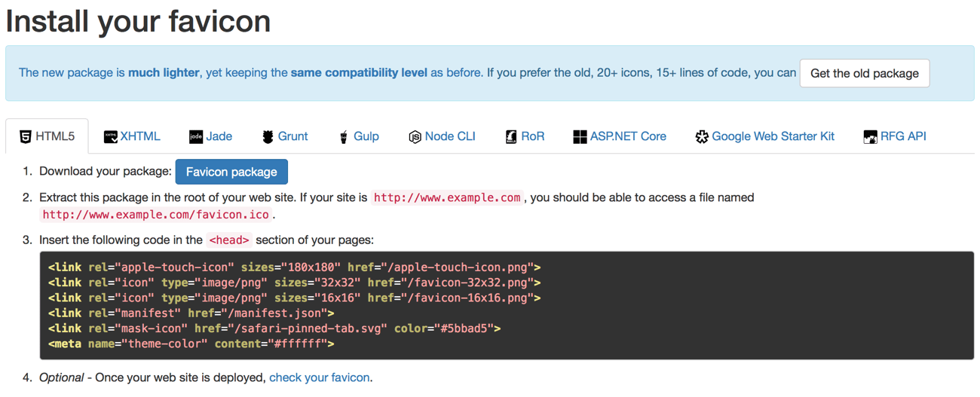Click the Google Web Starter Kit icon
Screen dimensions: 980x397
tap(702, 137)
